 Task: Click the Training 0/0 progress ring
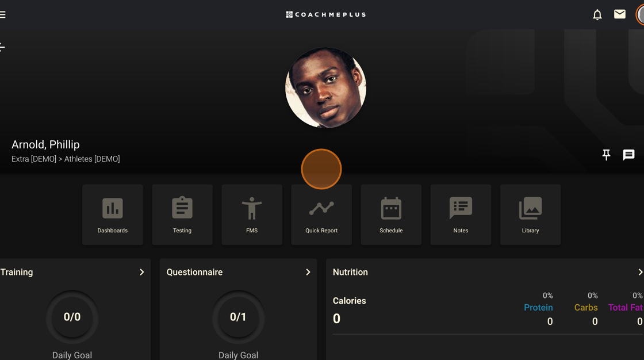pos(72,317)
